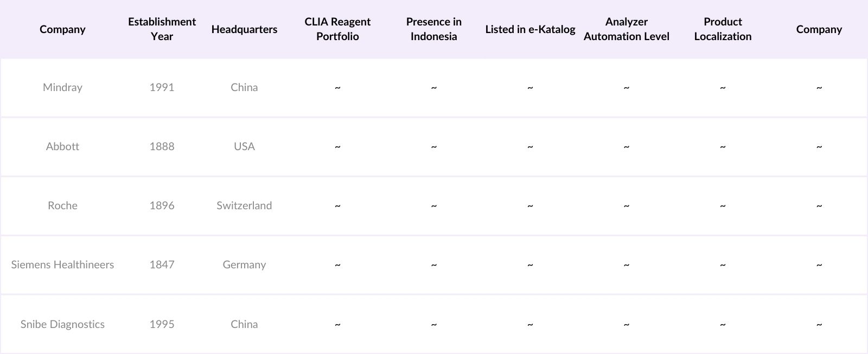868x354 pixels.
Task: Click Roche's CLIA Reagent Portfolio cell
Action: pos(337,205)
